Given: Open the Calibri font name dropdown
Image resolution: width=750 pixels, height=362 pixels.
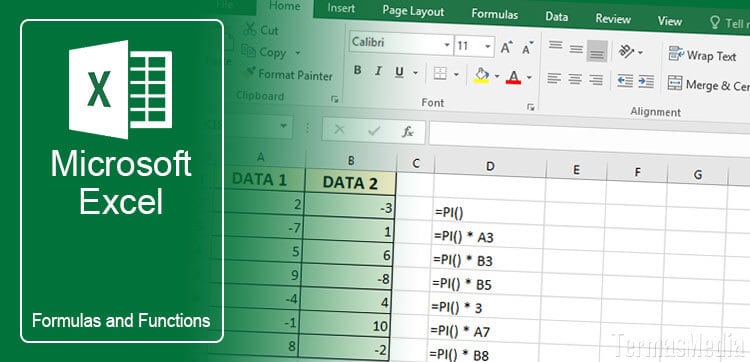Looking at the screenshot, I should pos(447,45).
